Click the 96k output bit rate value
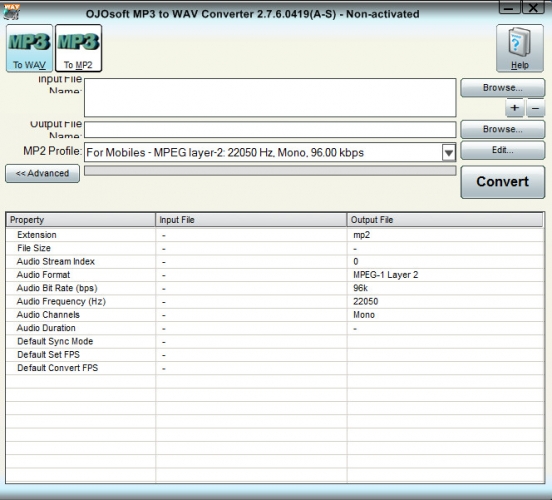This screenshot has height=500, width=552. [x=360, y=288]
